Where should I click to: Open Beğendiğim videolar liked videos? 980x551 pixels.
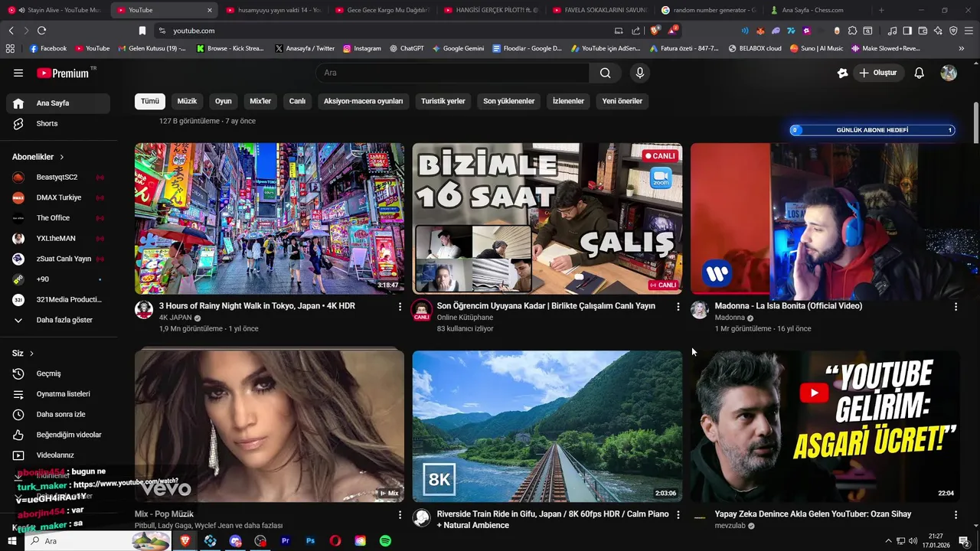tap(58, 435)
